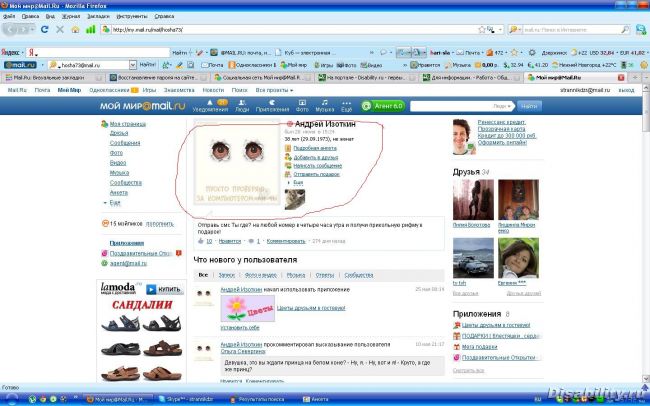Viewport: 650px width, 406px height.
Task: Select the Музыка filter tab in feed
Action: tap(296, 275)
